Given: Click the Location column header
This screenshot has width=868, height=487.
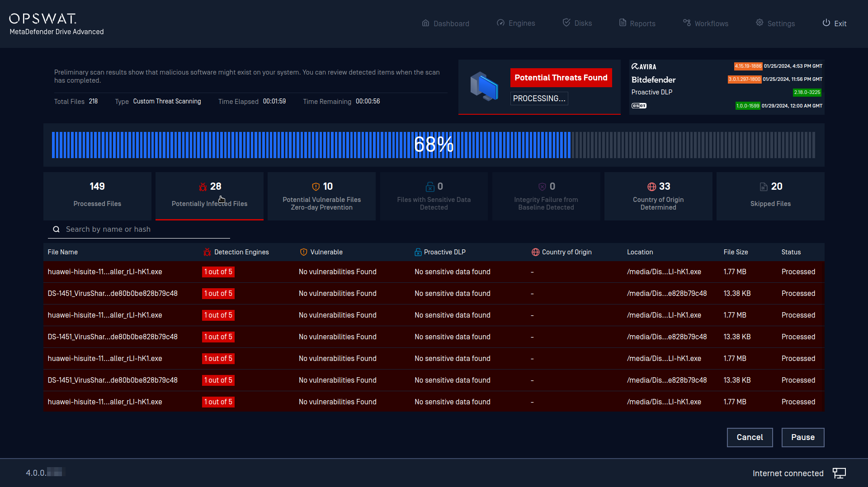Looking at the screenshot, I should pos(640,252).
